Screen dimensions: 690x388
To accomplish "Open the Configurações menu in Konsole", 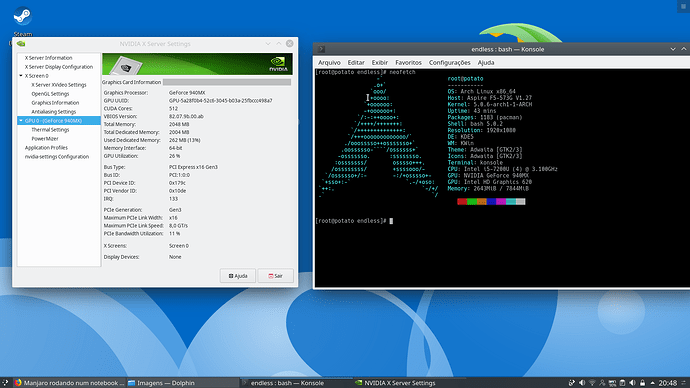I will pyautogui.click(x=449, y=62).
